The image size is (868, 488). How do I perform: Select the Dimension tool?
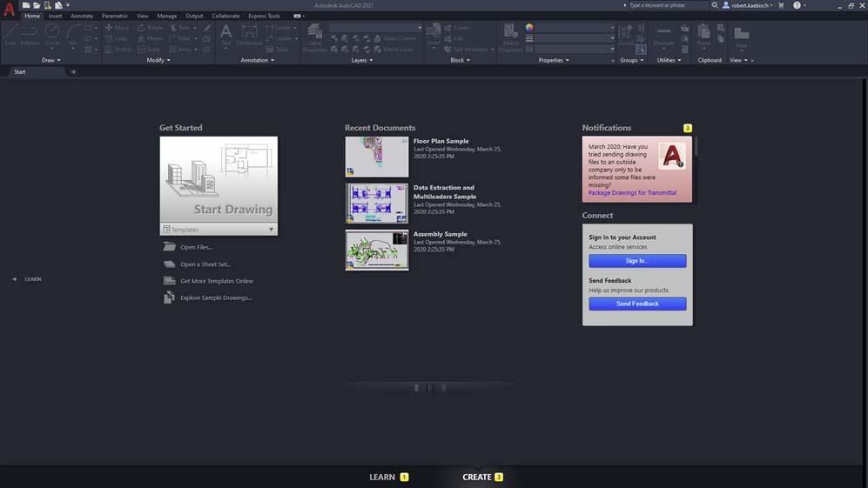tap(249, 34)
